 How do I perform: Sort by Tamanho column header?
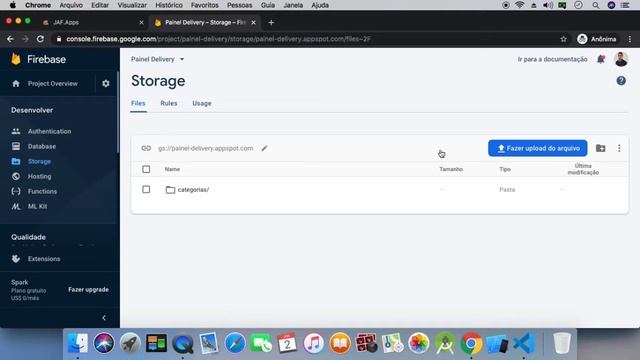[x=451, y=169]
